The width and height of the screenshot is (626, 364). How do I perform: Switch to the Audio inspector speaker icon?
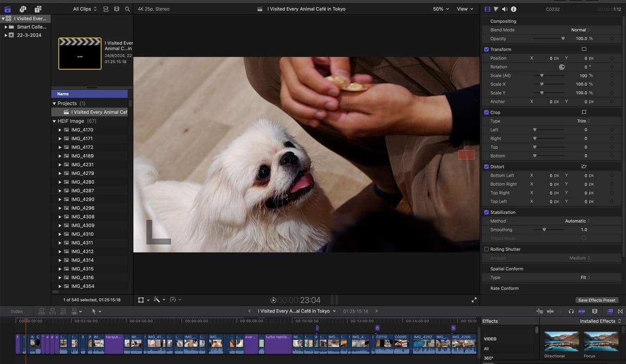[504, 9]
